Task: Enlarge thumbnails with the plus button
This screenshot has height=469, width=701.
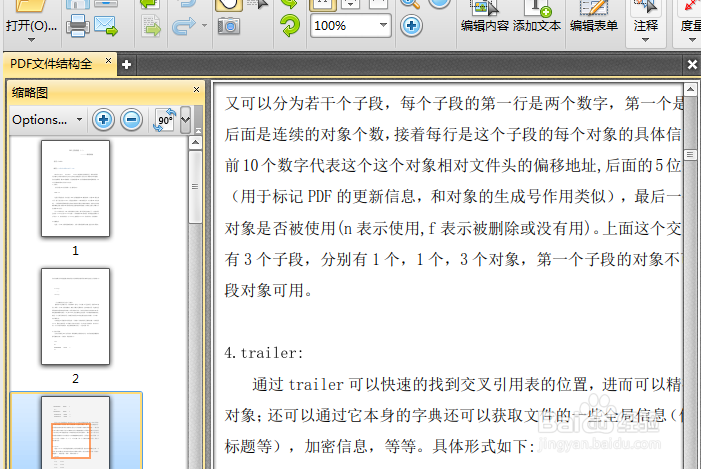Action: [x=103, y=120]
